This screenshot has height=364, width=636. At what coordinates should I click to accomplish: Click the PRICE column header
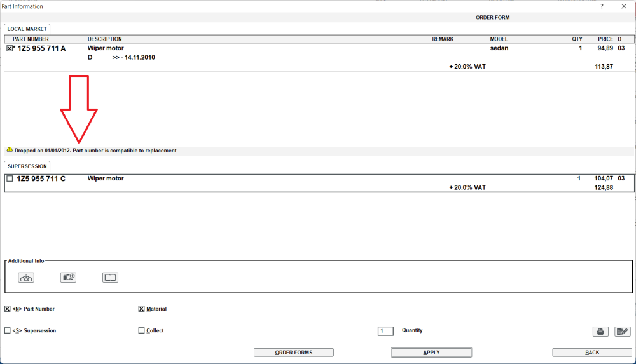(x=605, y=39)
